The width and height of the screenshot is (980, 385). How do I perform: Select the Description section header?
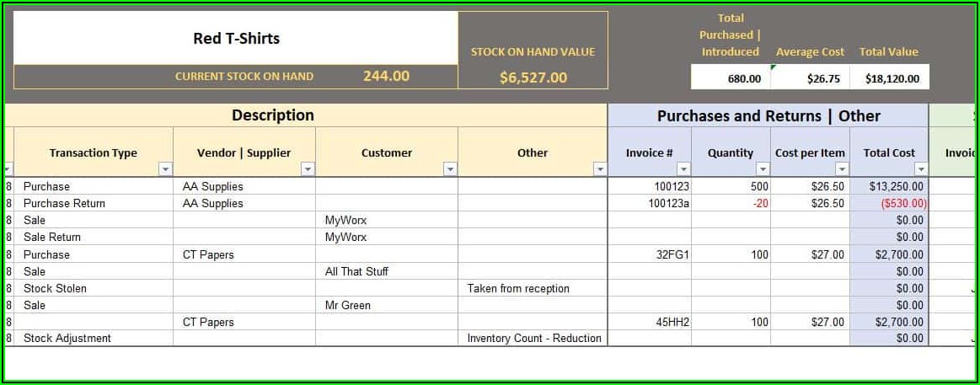point(272,115)
